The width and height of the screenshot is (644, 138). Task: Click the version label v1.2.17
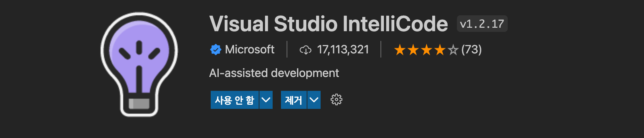482,24
